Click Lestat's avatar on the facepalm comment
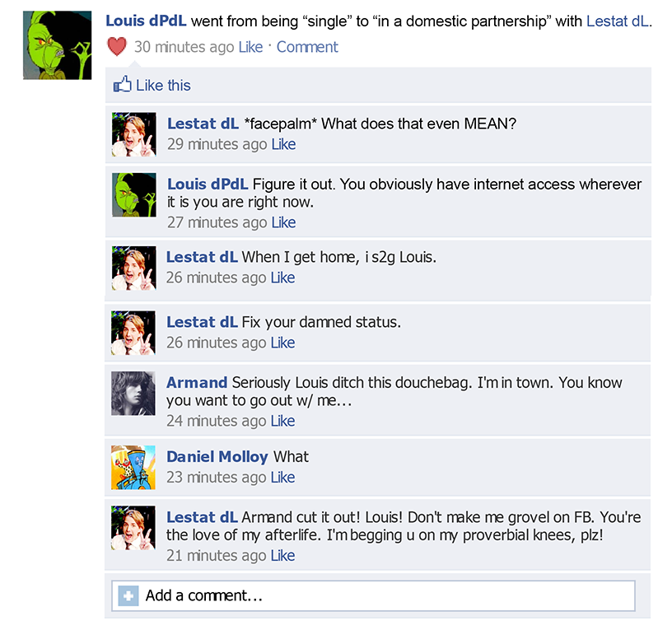The width and height of the screenshot is (672, 630). 133,134
